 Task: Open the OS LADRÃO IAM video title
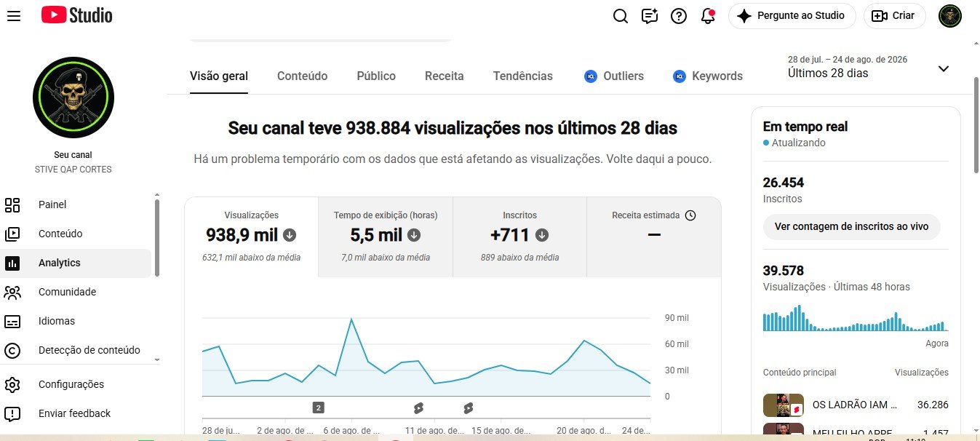pyautogui.click(x=855, y=405)
